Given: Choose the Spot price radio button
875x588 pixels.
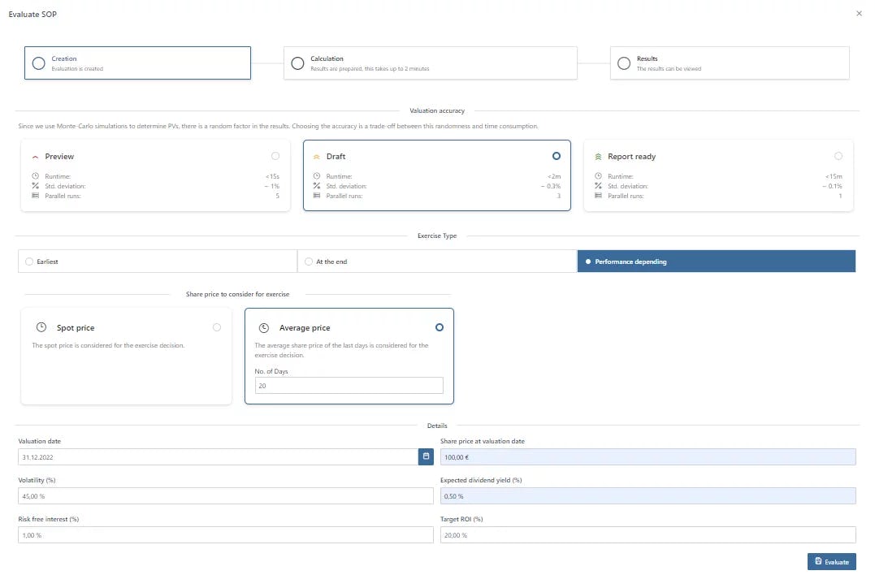Looking at the screenshot, I should pyautogui.click(x=216, y=327).
